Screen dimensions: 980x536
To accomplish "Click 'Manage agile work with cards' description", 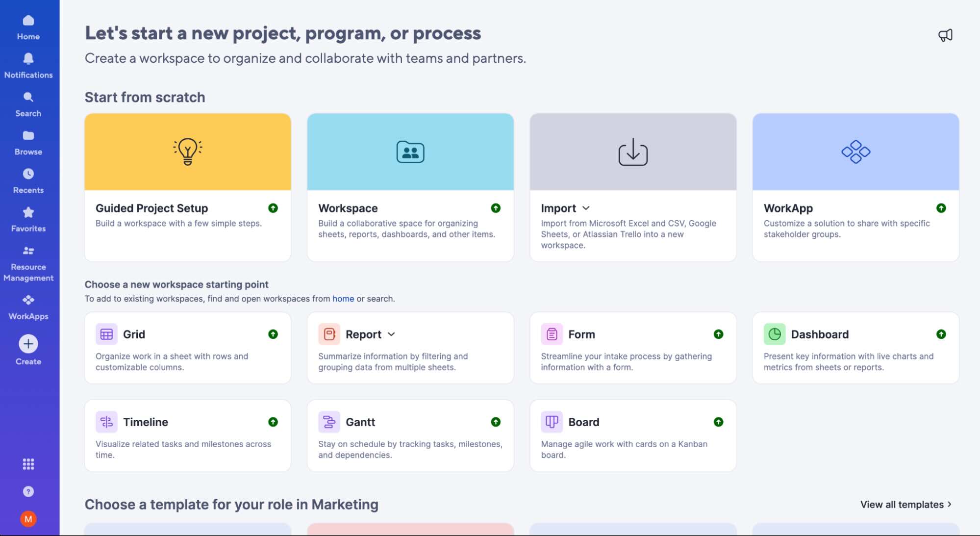I will tap(624, 449).
